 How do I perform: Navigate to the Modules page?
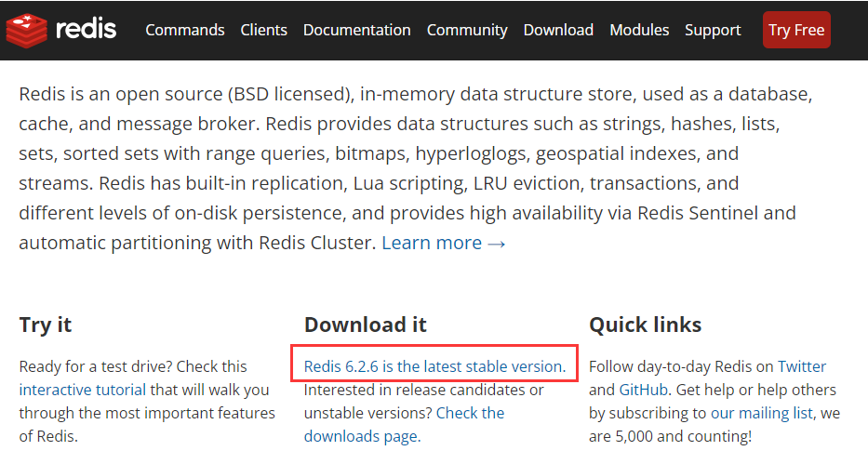[639, 30]
